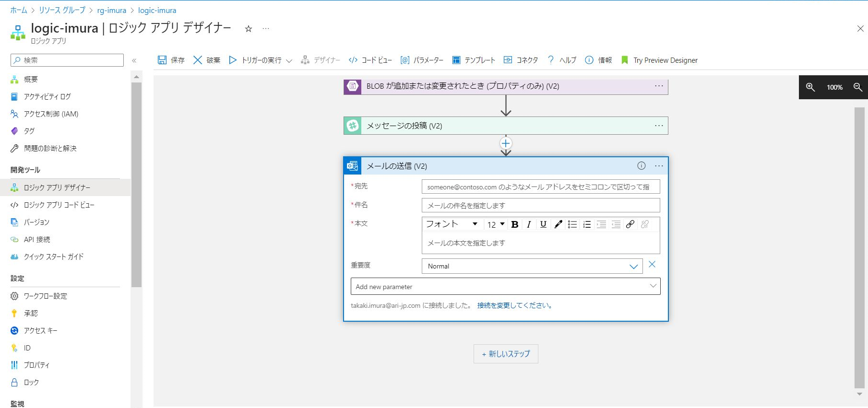Screen dimensions: 868x408
Task: Zoom in on the designer canvas
Action: coord(810,87)
